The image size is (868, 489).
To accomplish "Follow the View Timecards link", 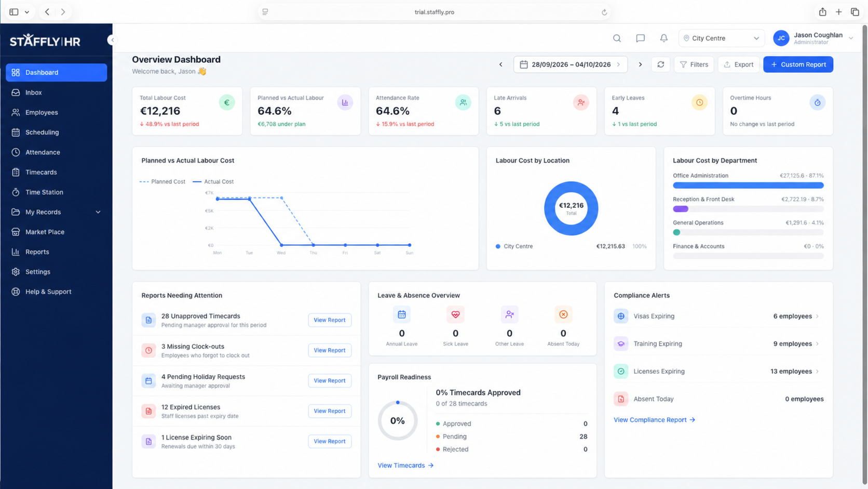I will 405,466.
